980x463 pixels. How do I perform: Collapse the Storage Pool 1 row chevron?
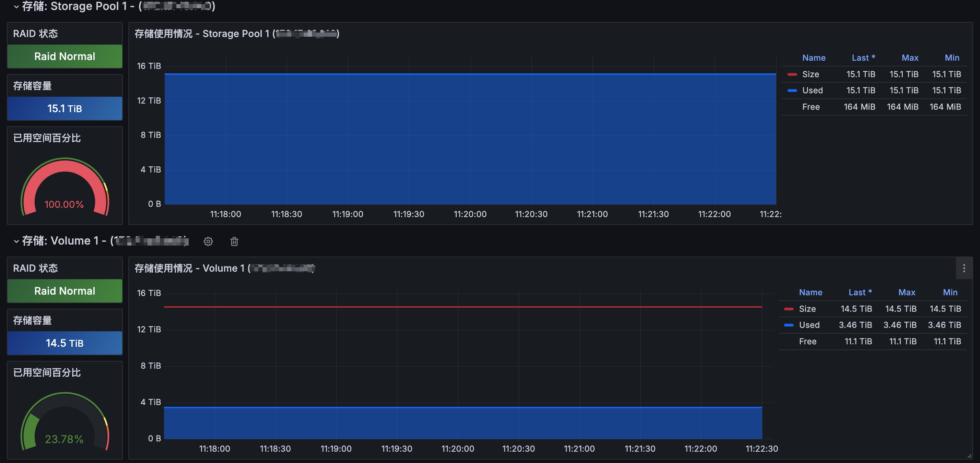(x=16, y=7)
